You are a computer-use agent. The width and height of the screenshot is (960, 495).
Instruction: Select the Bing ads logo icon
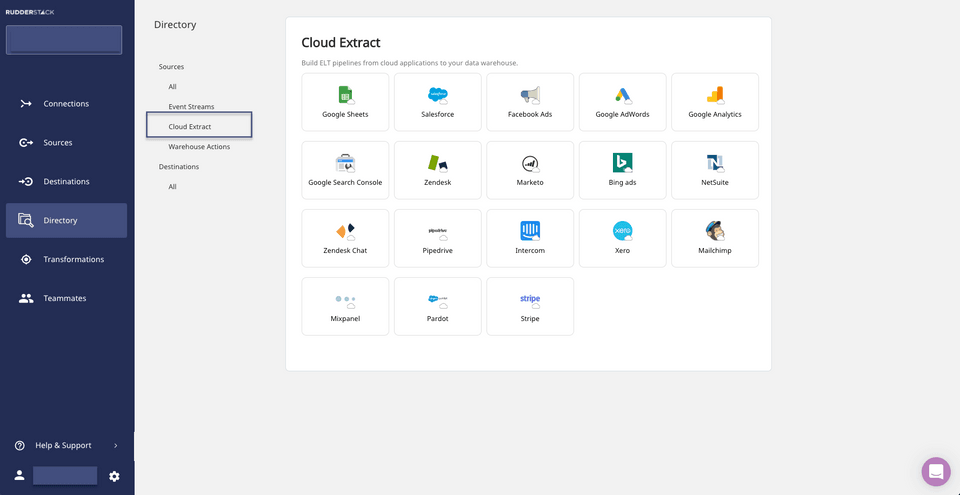tap(623, 163)
